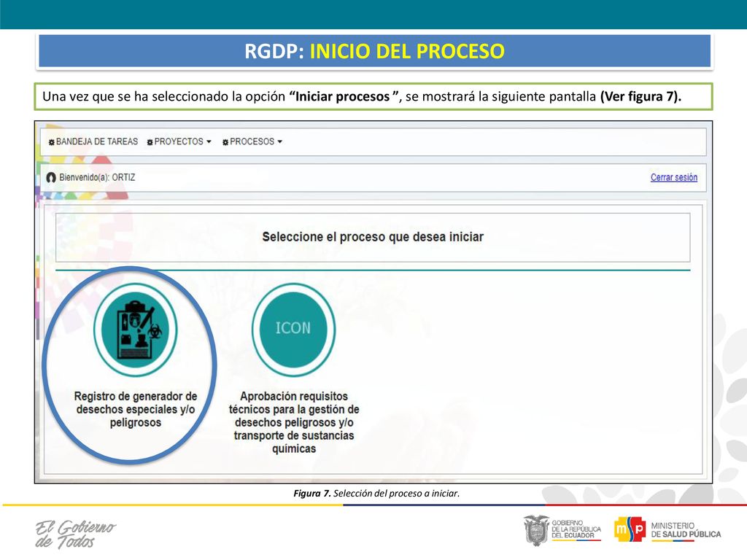Viewport: 747px width, 560px height.
Task: Click the gear icon before PROYECTOS
Action: [x=150, y=142]
